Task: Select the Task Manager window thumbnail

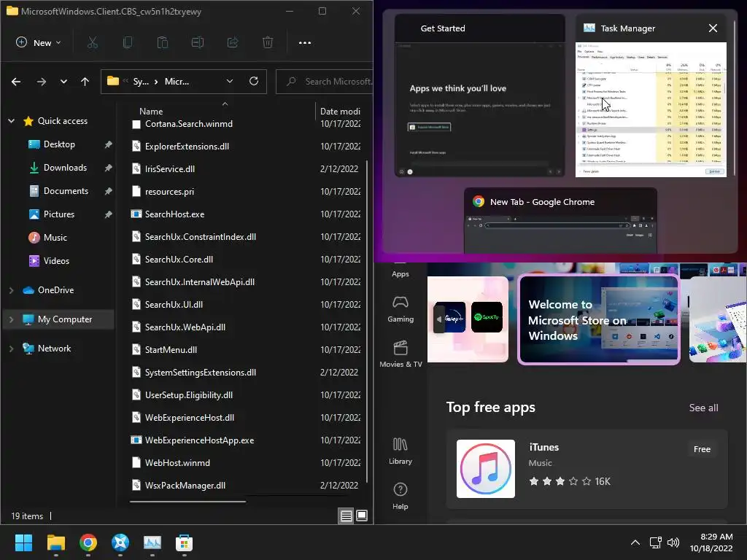Action: [651, 96]
